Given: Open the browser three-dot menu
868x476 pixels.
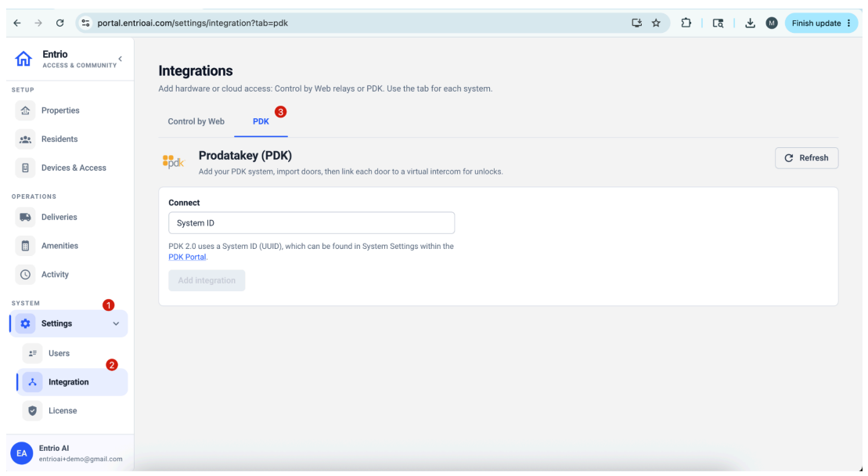Looking at the screenshot, I should pyautogui.click(x=849, y=23).
